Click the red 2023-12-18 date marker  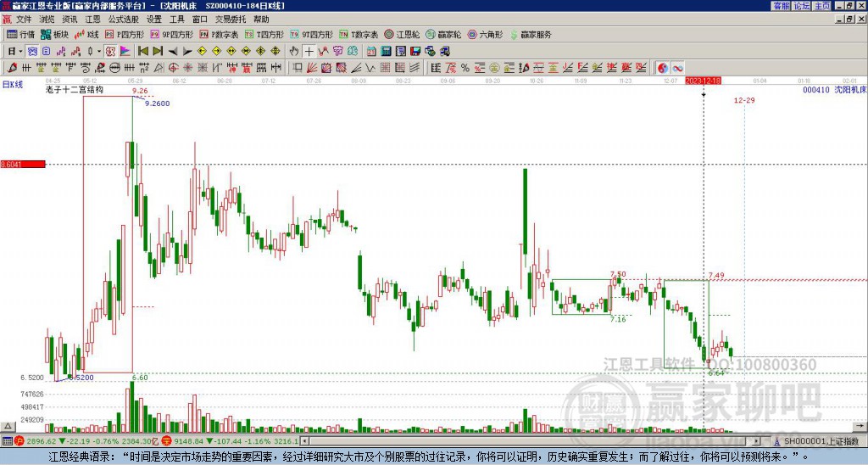tap(703, 81)
